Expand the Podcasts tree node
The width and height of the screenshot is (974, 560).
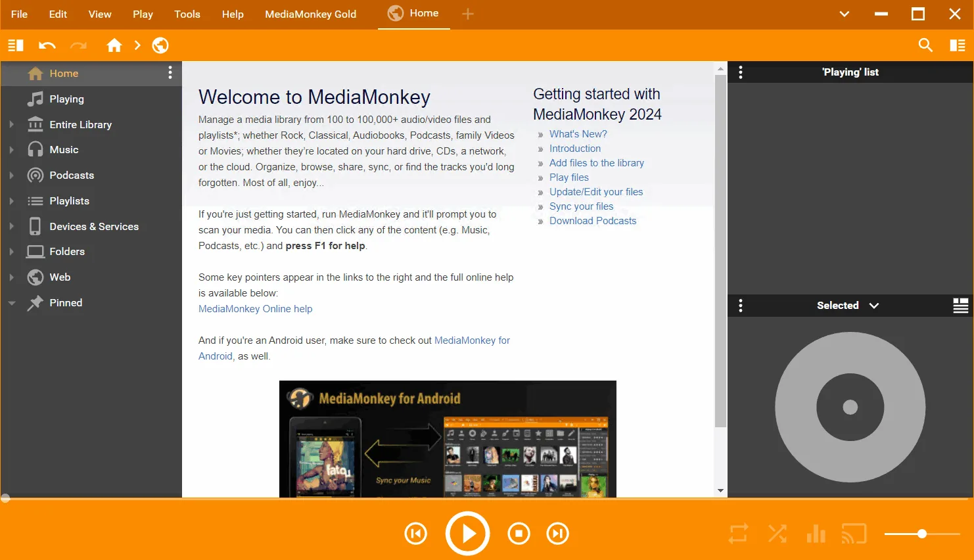11,175
